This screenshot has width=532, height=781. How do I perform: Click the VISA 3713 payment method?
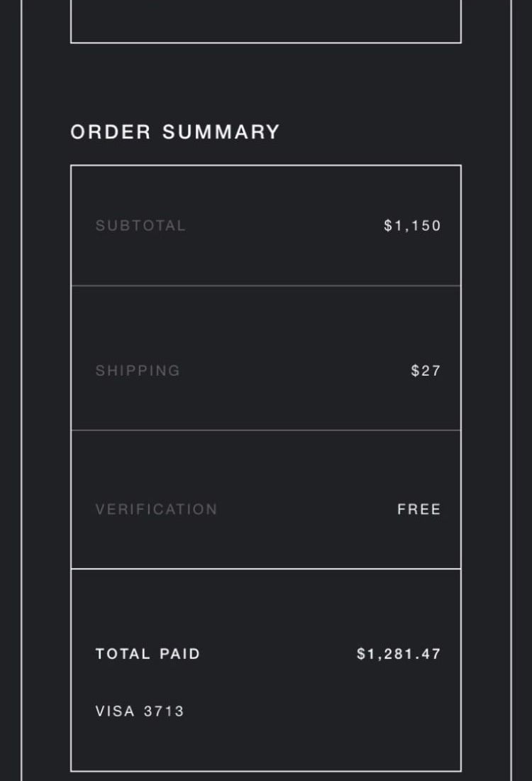pyautogui.click(x=140, y=711)
